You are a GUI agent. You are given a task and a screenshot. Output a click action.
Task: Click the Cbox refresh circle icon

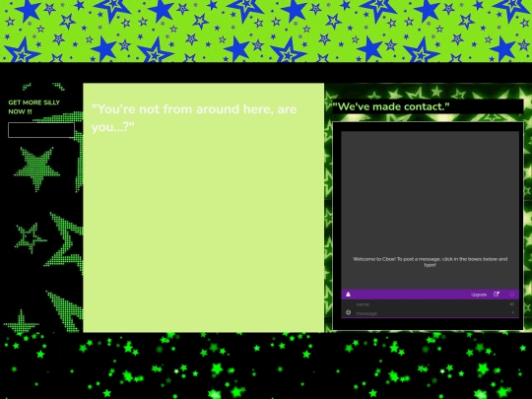512,295
